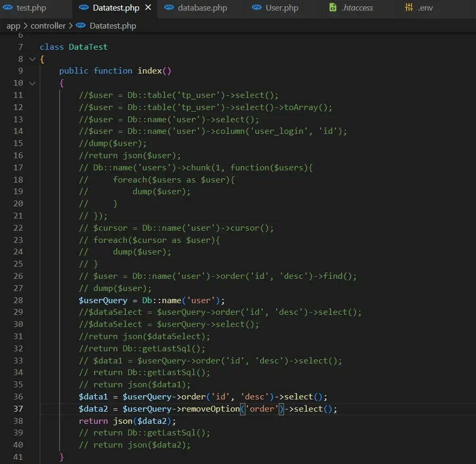Open the database.php tab
This screenshot has height=464, width=476.
[x=202, y=8]
